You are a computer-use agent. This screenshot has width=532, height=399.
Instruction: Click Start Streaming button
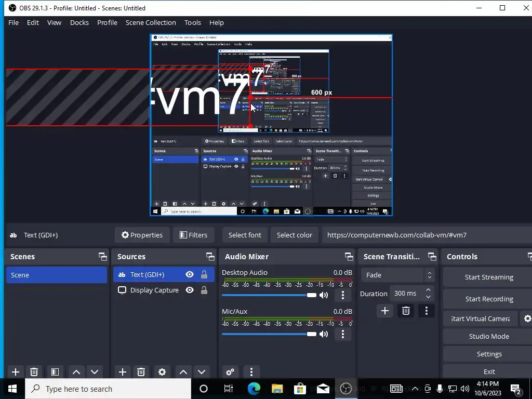[x=489, y=277]
